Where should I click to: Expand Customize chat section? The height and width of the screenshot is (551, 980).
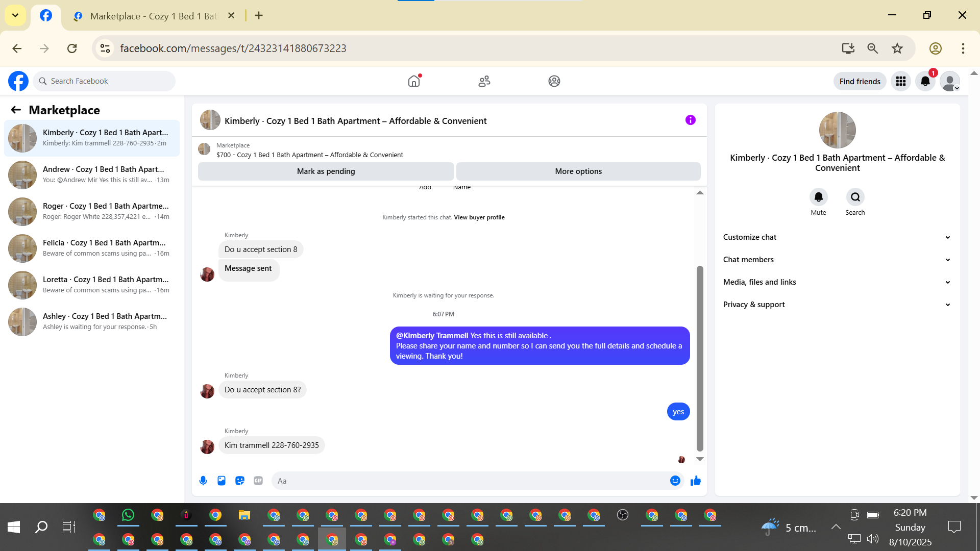coord(837,237)
